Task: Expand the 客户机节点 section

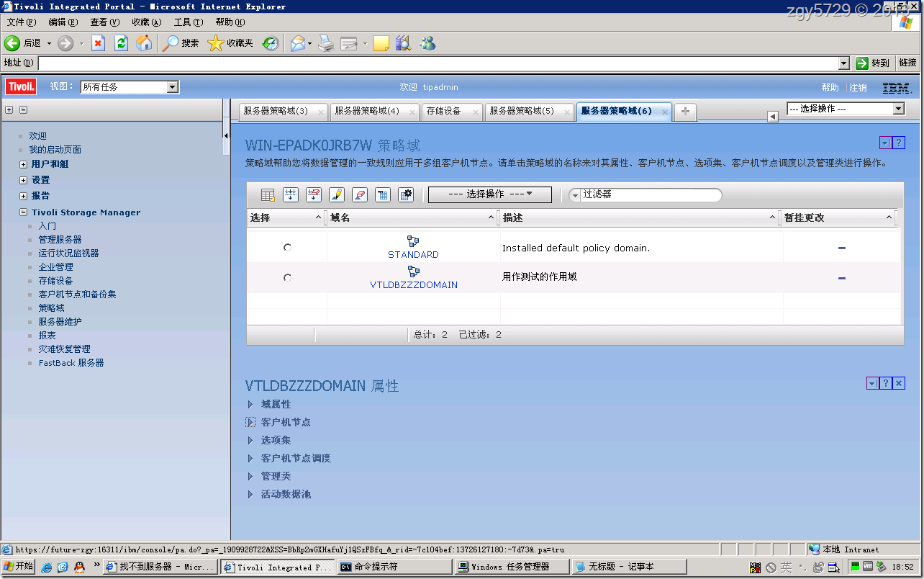Action: (x=250, y=422)
